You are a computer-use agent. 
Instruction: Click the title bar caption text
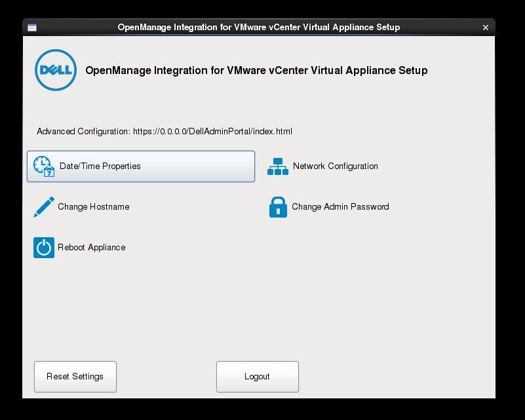pyautogui.click(x=259, y=27)
